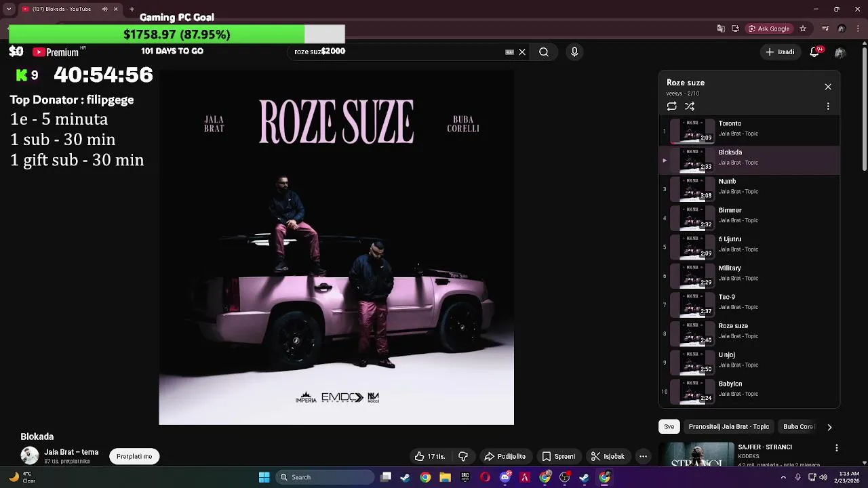Click the taskbar Search box
The height and width of the screenshot is (488, 868).
[324, 477]
